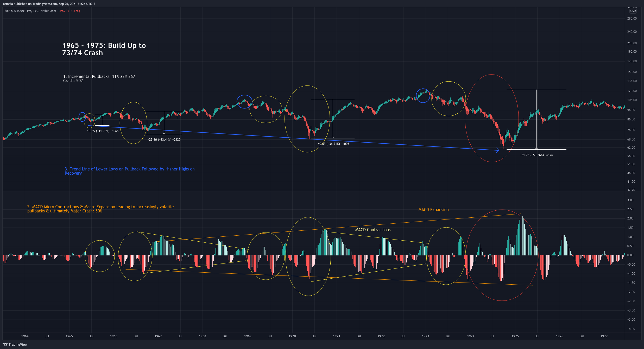Click the −4.00 MACD axis value
Viewport: 644px width, 349px height.
point(631,329)
